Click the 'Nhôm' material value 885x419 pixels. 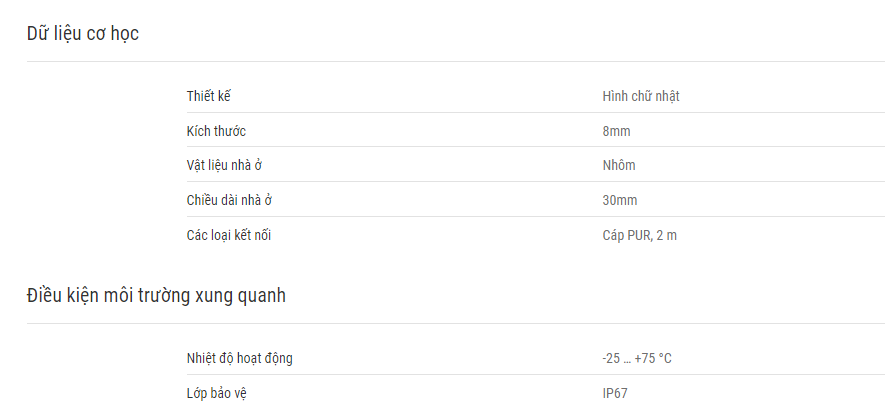[x=619, y=165]
